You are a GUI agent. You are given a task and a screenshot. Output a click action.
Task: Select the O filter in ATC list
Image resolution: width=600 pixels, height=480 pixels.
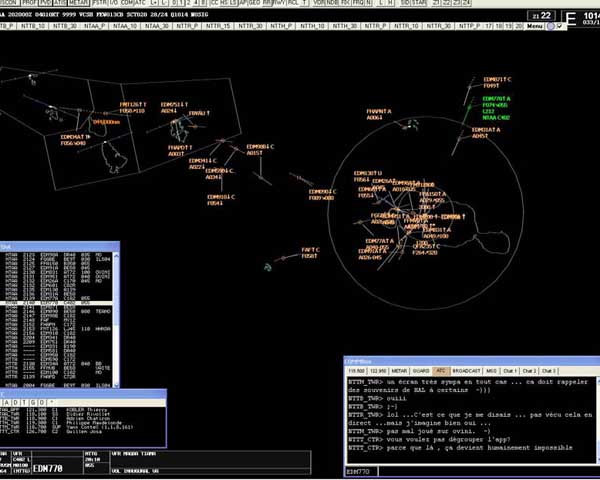(x=42, y=403)
